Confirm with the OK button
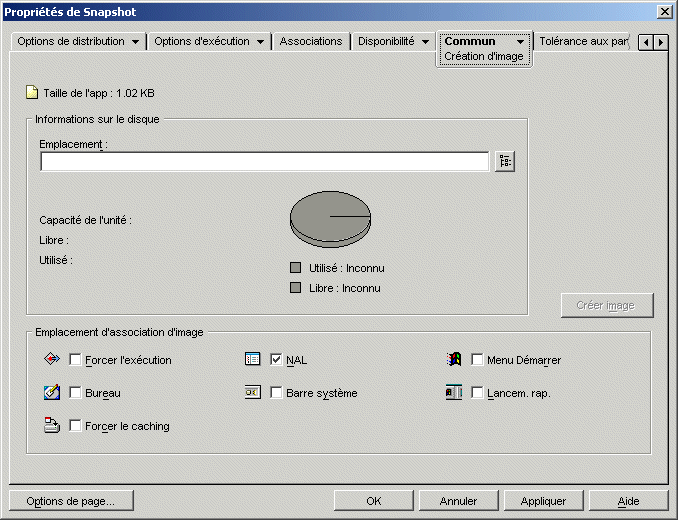 374,501
